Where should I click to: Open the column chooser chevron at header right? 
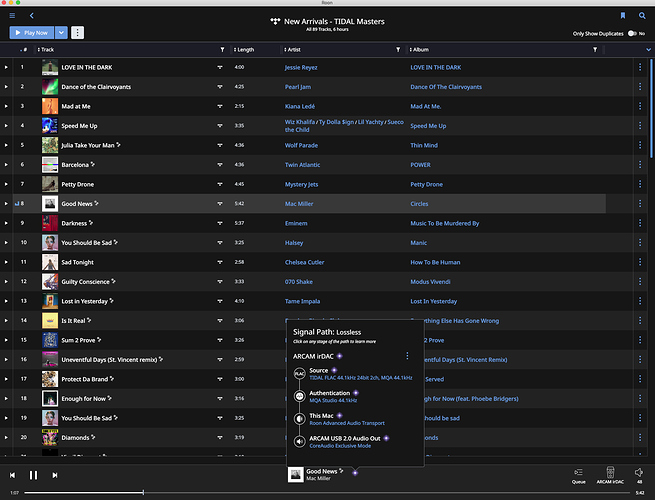[x=648, y=50]
